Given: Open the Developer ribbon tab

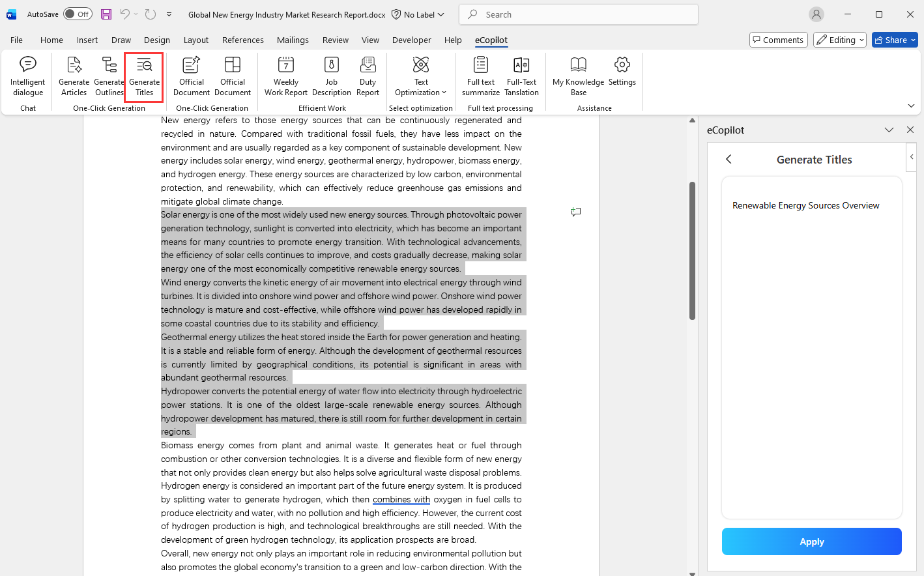Looking at the screenshot, I should click(411, 40).
